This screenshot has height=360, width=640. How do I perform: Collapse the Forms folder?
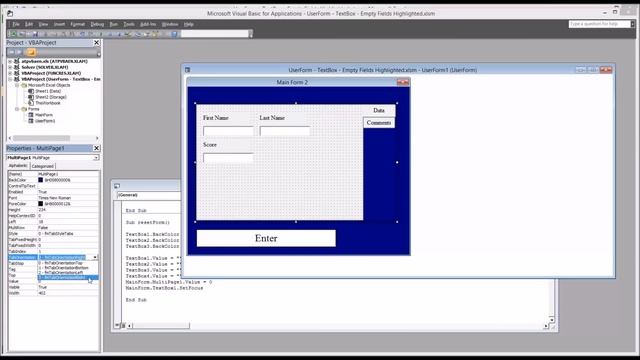(x=17, y=109)
